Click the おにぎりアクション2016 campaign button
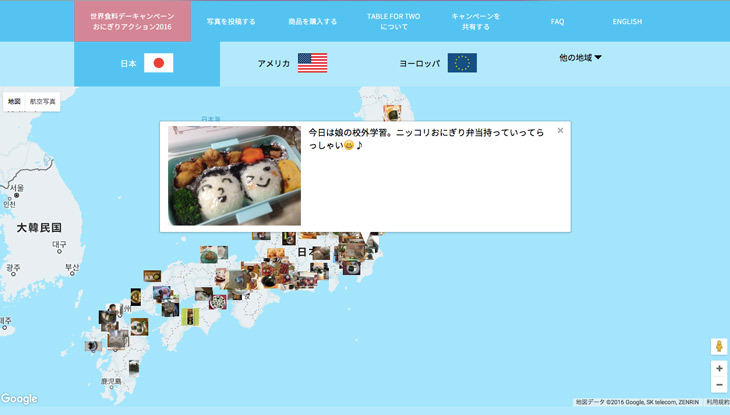This screenshot has width=730, height=415. [132, 21]
